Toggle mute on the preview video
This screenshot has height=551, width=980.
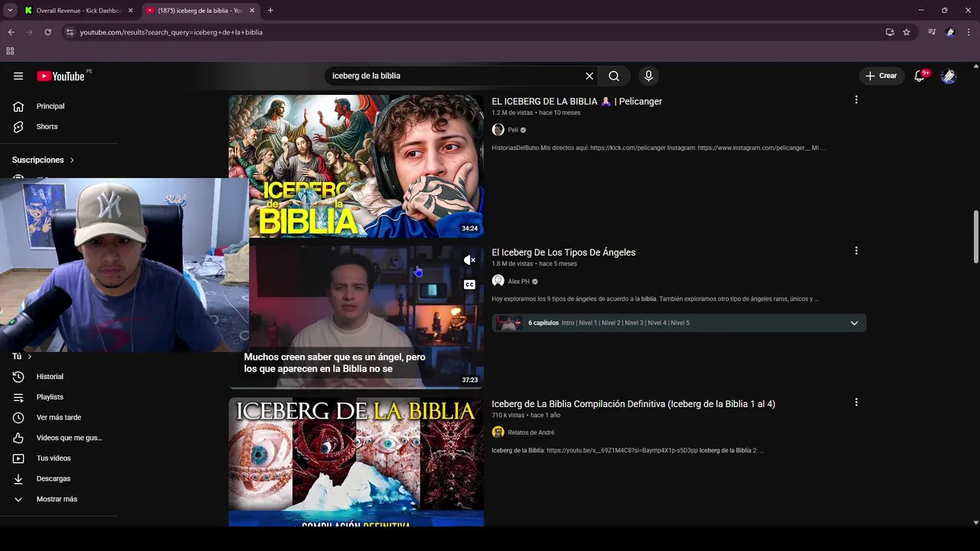(x=469, y=260)
